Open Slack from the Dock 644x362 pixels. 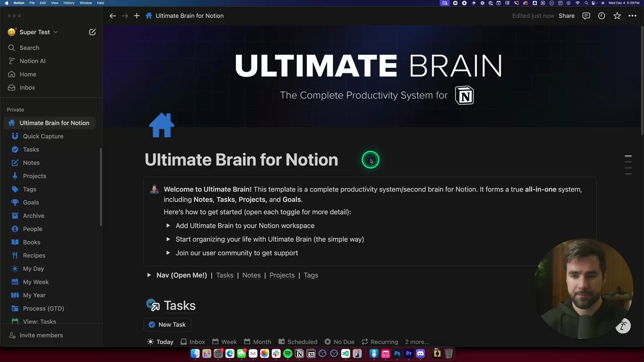pyautogui.click(x=276, y=354)
